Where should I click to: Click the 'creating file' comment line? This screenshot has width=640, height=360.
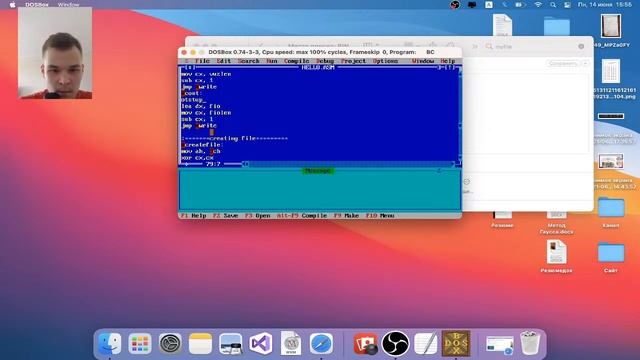coord(235,138)
